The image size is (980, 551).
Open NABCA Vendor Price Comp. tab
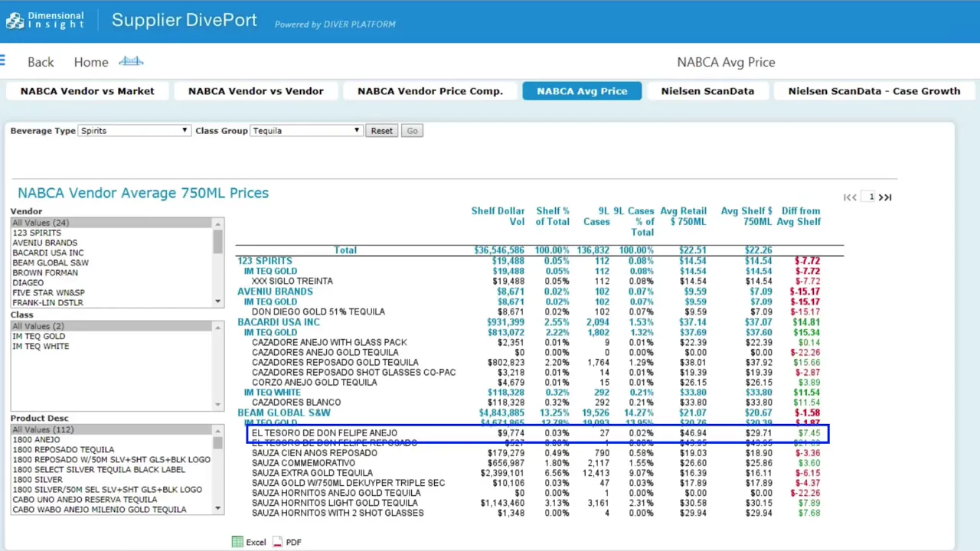coord(430,91)
